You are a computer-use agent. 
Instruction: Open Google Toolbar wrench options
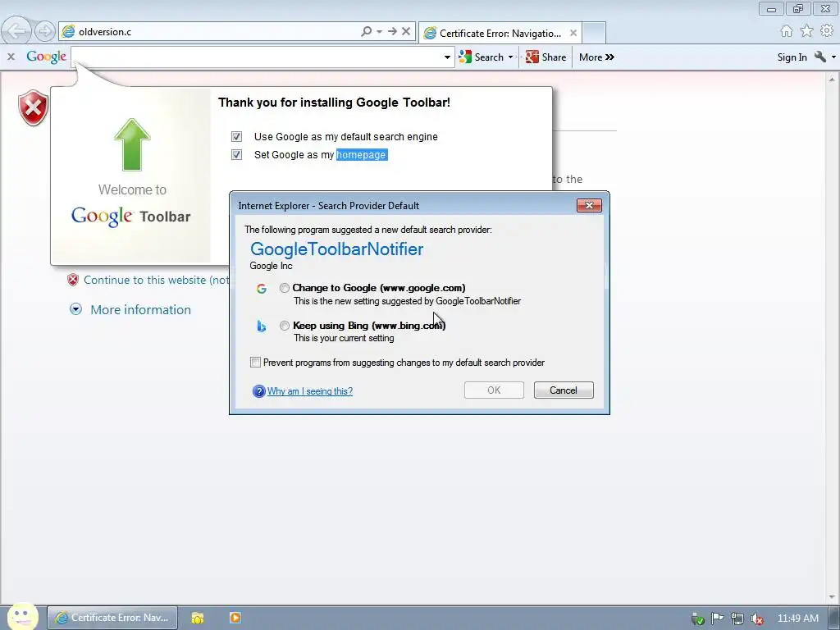819,57
